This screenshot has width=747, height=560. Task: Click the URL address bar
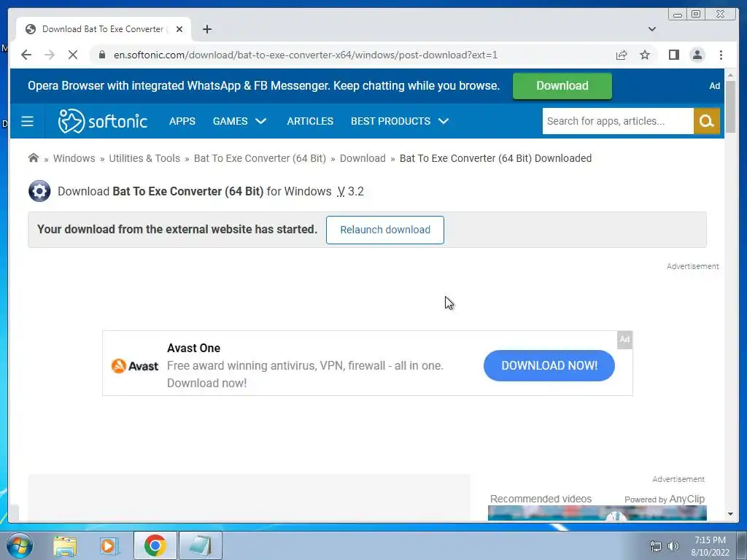352,55
